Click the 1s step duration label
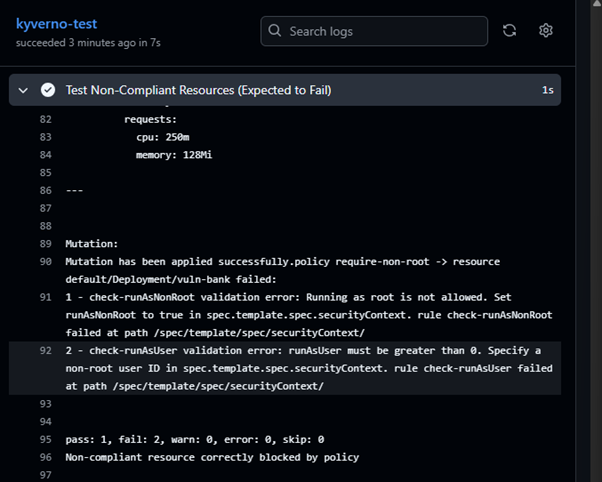 pyautogui.click(x=547, y=90)
